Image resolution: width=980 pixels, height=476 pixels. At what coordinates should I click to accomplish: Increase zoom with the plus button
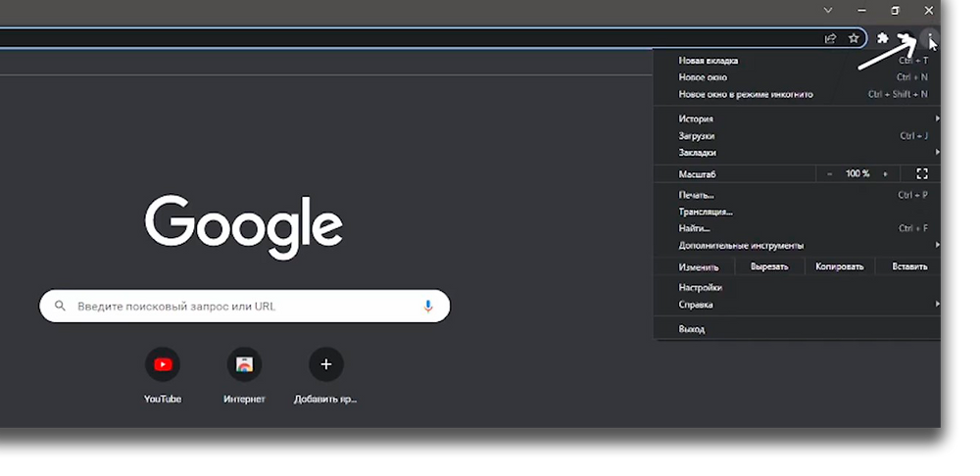click(x=885, y=173)
